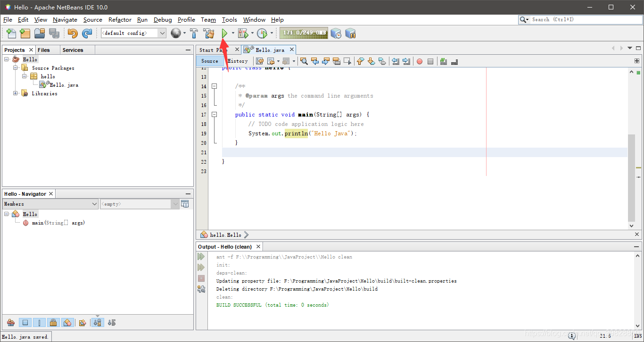
Task: Toggle Highlight Search in editor toolbar
Action: [x=337, y=61]
